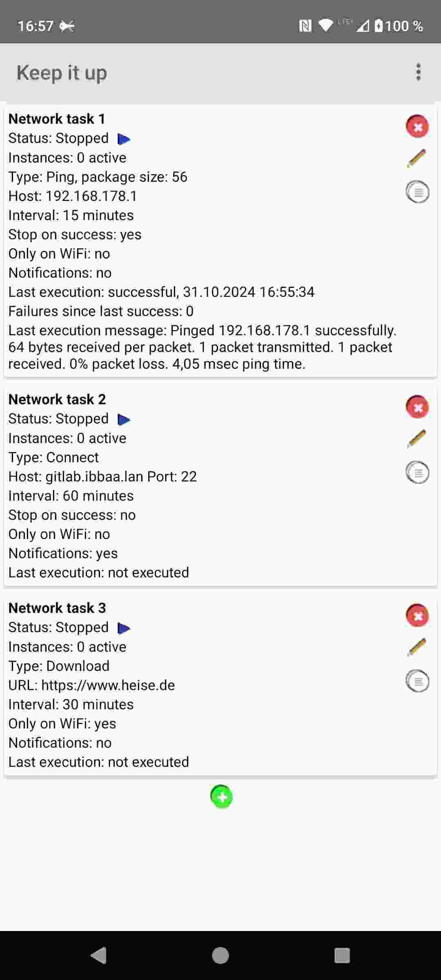
Task: Tap the Android home button
Action: click(x=220, y=955)
